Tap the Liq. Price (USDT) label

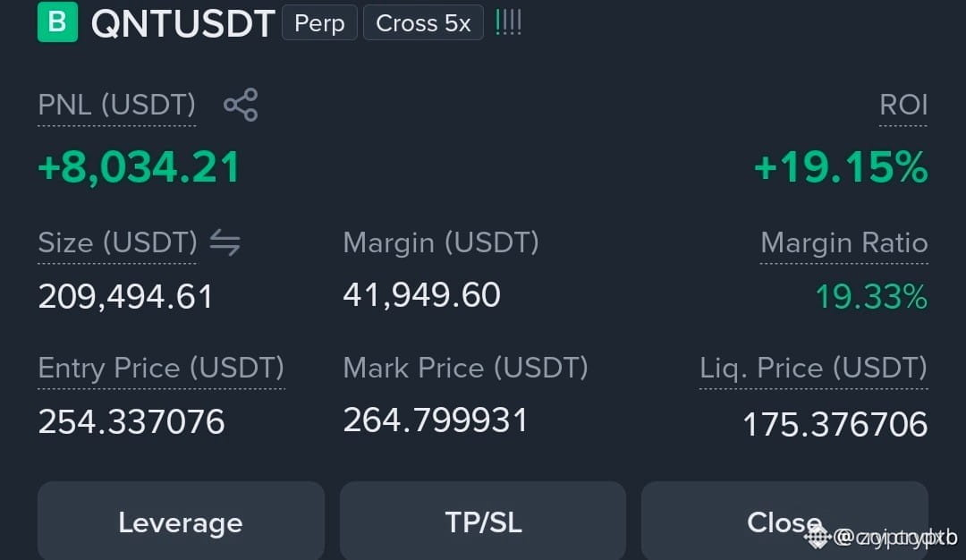click(x=813, y=368)
